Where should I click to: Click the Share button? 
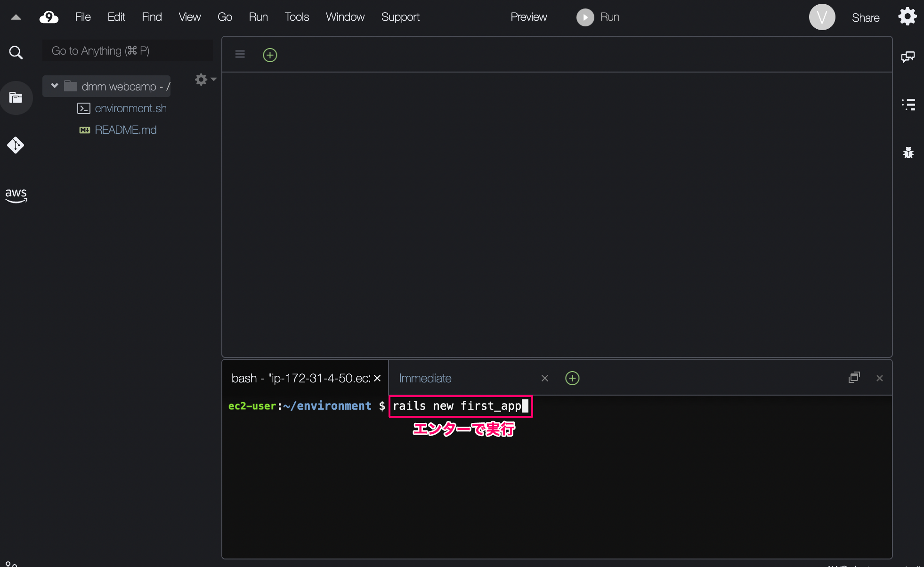point(866,17)
